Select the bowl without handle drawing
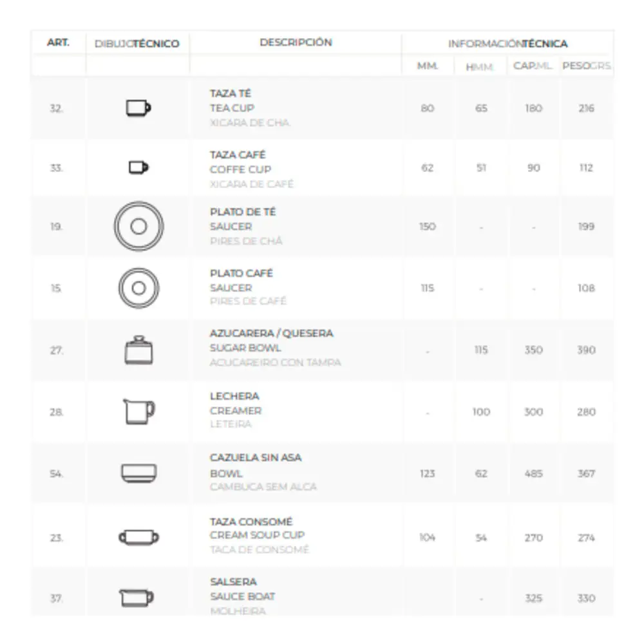 (x=138, y=473)
